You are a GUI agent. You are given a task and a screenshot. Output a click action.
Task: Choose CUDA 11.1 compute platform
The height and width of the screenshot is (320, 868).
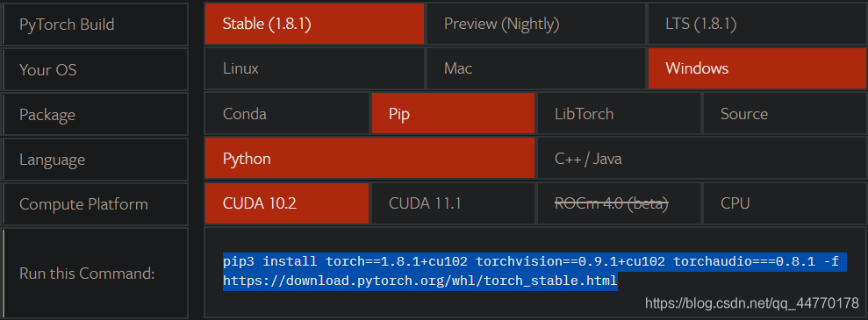pyautogui.click(x=453, y=203)
